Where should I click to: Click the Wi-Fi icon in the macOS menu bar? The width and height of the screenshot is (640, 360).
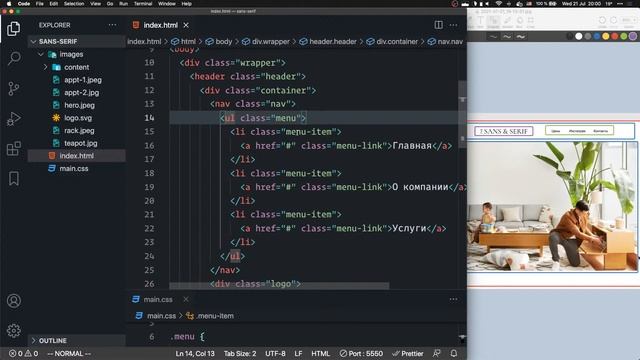click(498, 4)
